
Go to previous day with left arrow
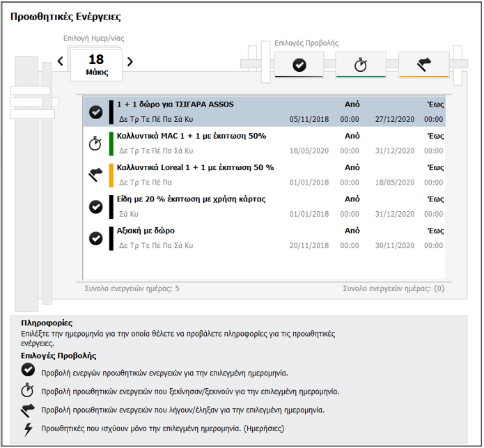[x=61, y=61]
